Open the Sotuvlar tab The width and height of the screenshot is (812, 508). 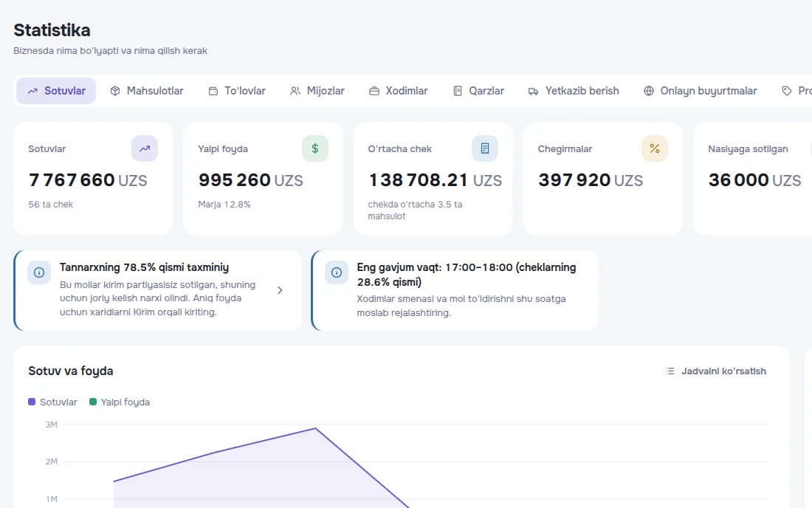tap(56, 91)
